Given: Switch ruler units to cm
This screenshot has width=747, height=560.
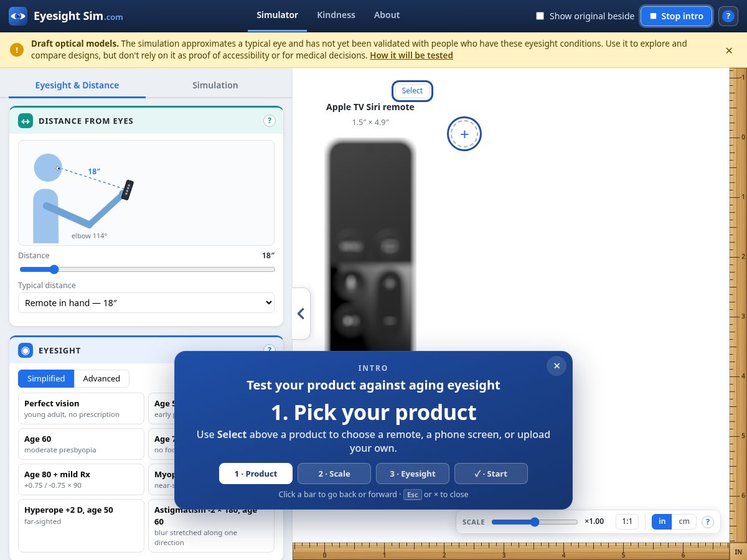Looking at the screenshot, I should click(x=684, y=521).
